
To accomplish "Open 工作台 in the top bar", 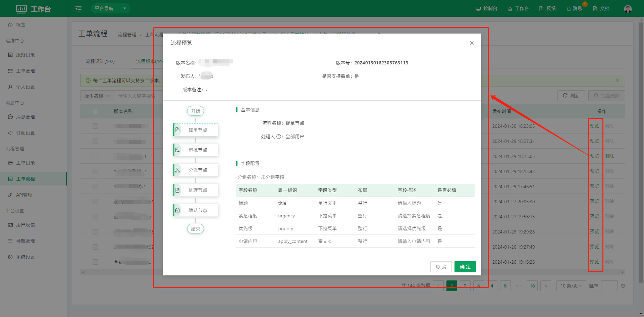I will (518, 9).
